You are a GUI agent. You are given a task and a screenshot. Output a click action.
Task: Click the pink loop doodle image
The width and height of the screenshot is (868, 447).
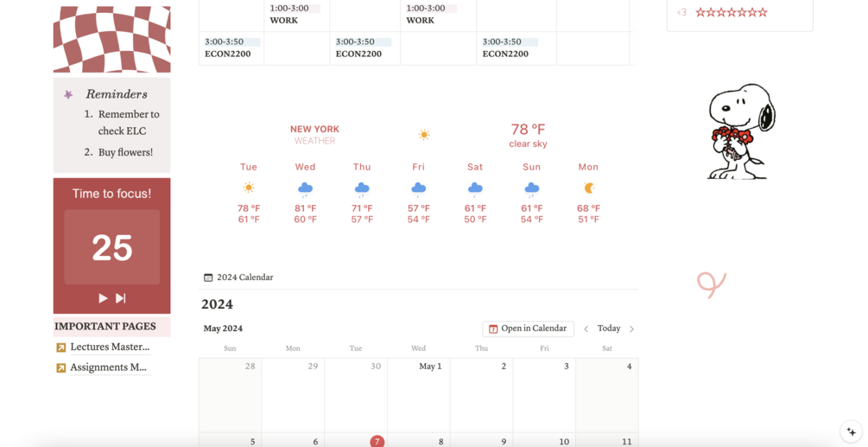(x=712, y=284)
